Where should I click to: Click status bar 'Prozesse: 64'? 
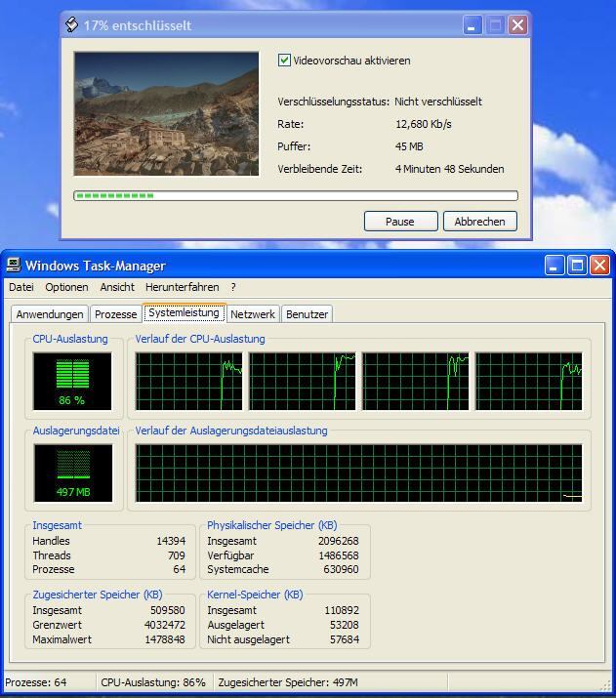[x=35, y=682]
